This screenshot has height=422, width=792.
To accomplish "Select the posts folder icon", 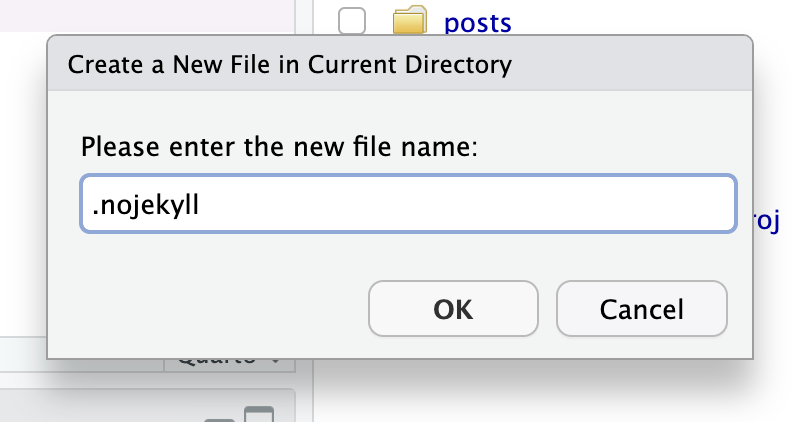I will coord(410,20).
